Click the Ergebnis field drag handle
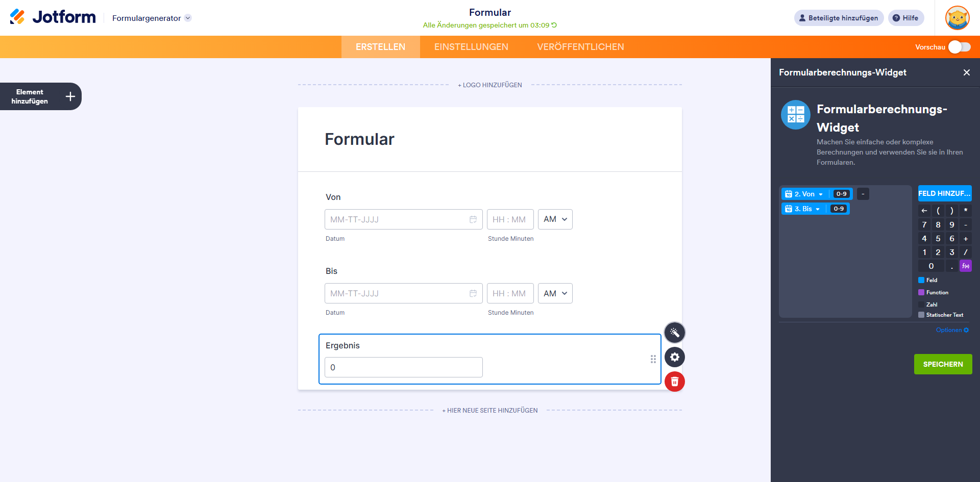The width and height of the screenshot is (980, 482). pyautogui.click(x=653, y=359)
